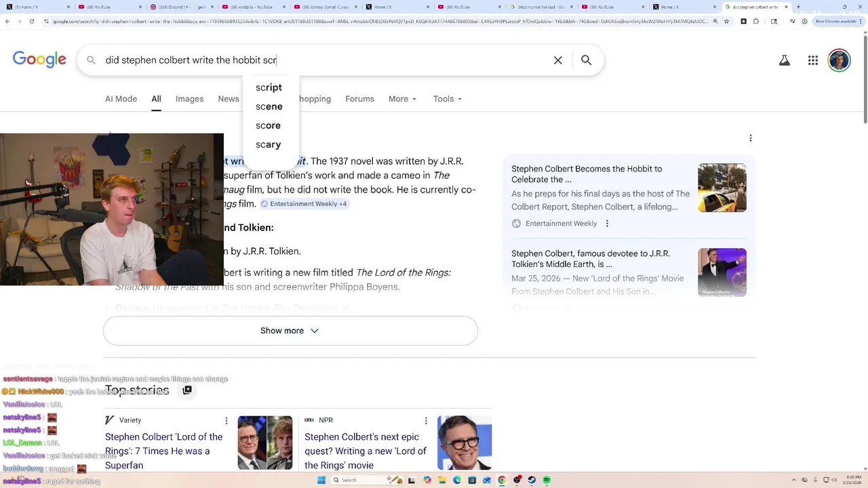Open yellow taxi thumbnail for Entertainment Weekly
The width and height of the screenshot is (868, 488).
(x=722, y=188)
